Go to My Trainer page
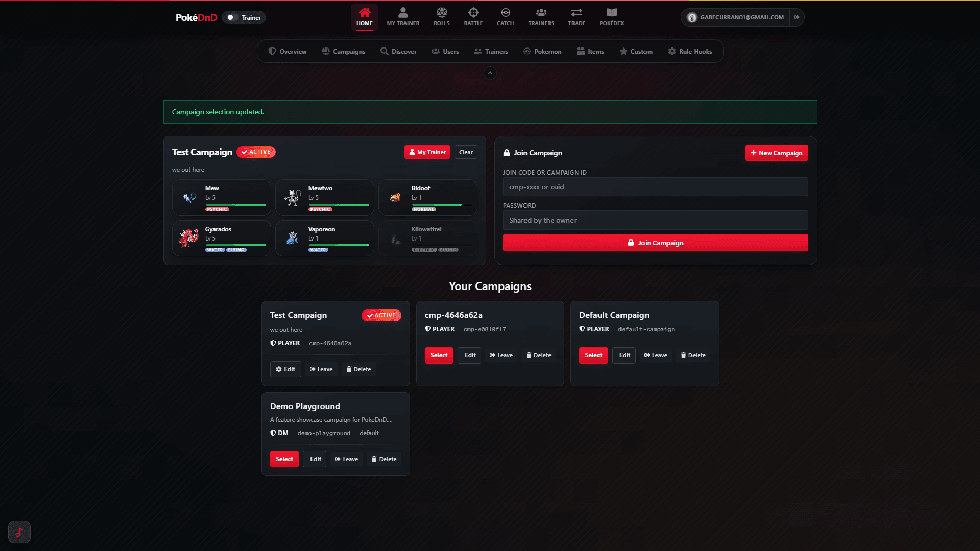 pyautogui.click(x=403, y=17)
